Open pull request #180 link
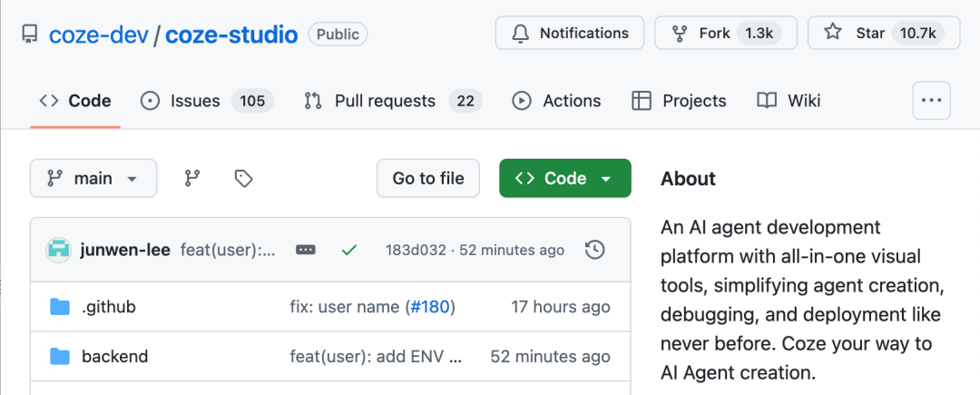This screenshot has height=395, width=980. pyautogui.click(x=430, y=307)
